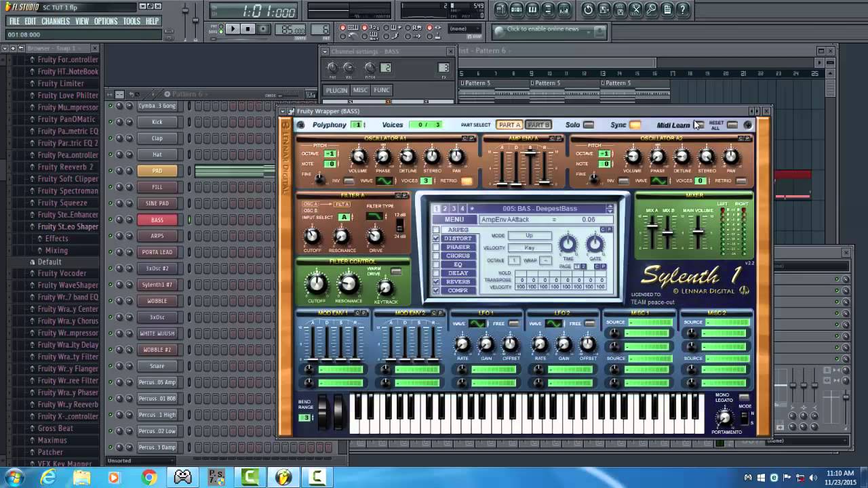This screenshot has width=868, height=488.
Task: Start playback with the Play button
Action: [232, 29]
